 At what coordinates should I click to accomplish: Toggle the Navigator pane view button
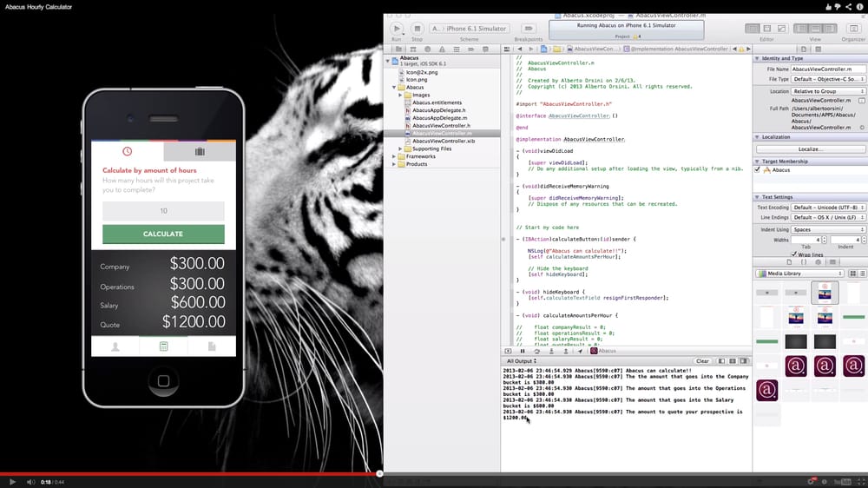coord(800,29)
